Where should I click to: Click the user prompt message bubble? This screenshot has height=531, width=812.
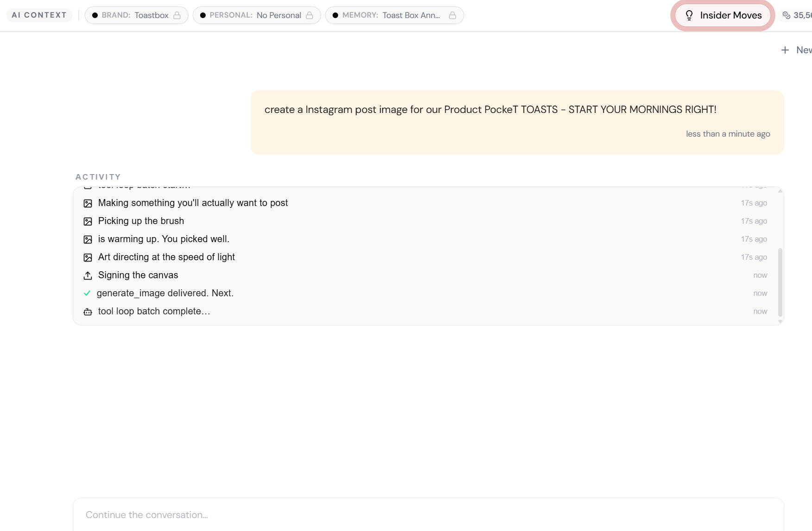(516, 122)
